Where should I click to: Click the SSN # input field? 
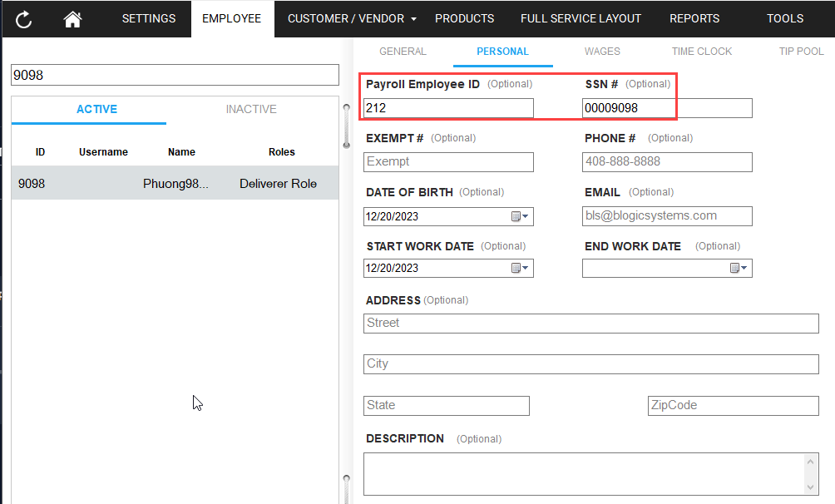[667, 108]
